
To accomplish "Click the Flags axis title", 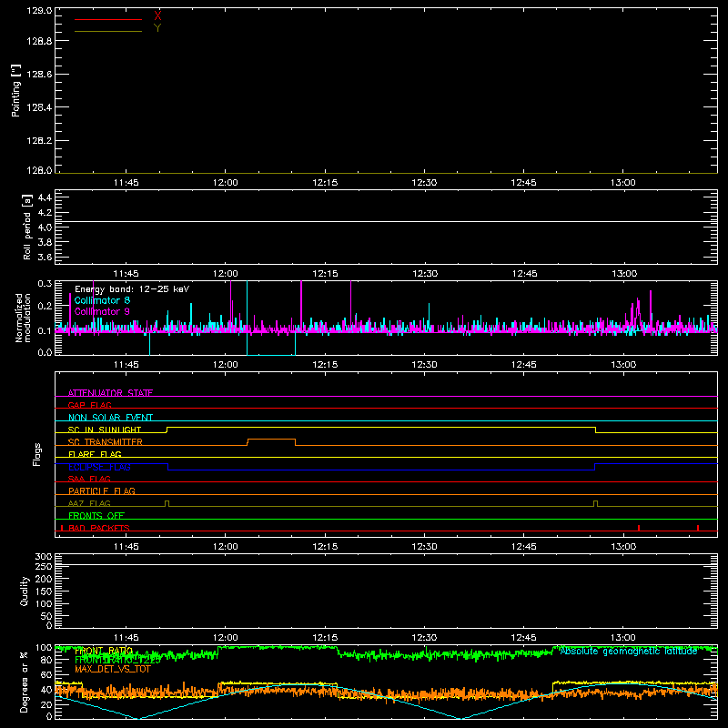I will click(x=36, y=454).
